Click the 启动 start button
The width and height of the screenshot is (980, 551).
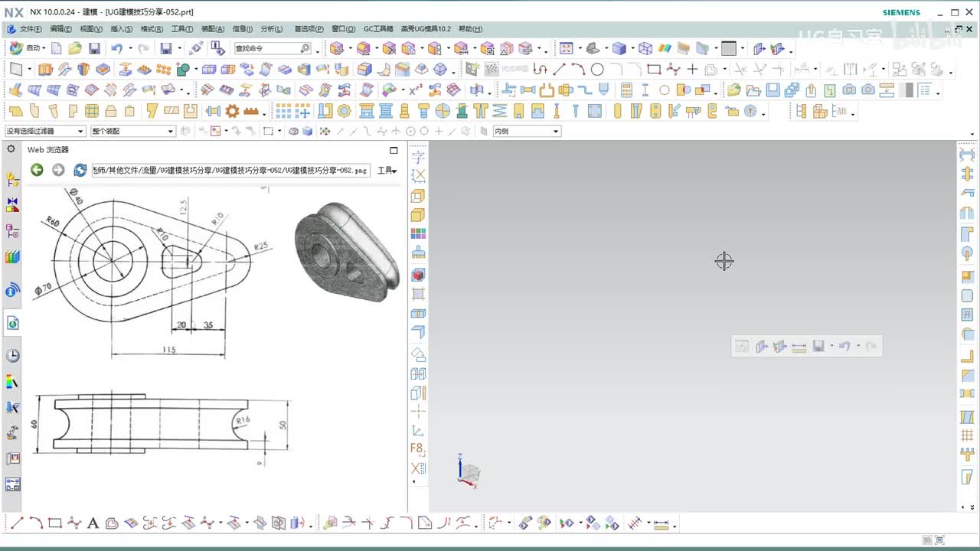point(27,48)
